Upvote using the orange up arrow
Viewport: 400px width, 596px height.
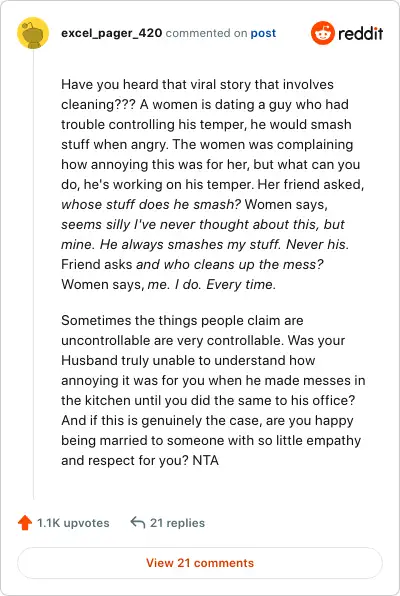(x=25, y=523)
